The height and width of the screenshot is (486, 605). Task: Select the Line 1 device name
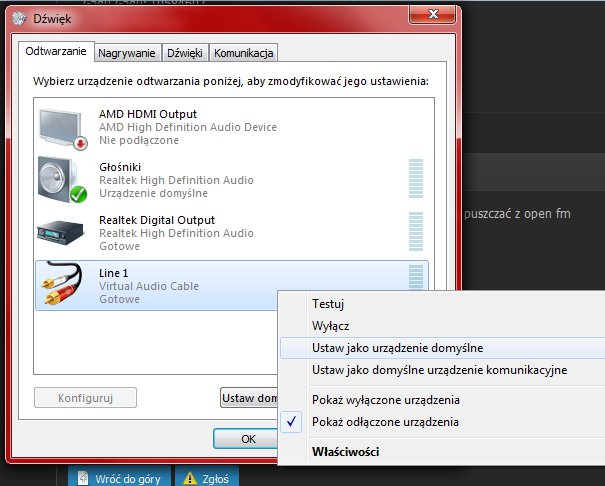113,273
